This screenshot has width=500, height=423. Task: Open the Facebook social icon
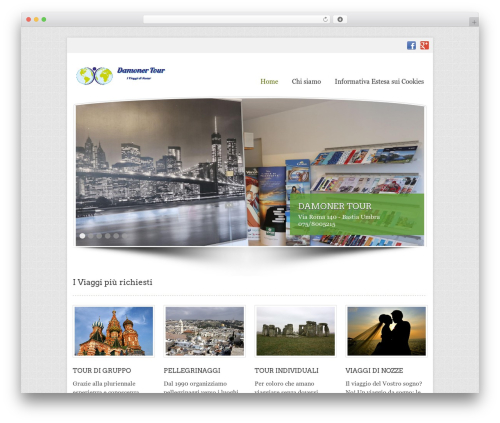pyautogui.click(x=411, y=45)
